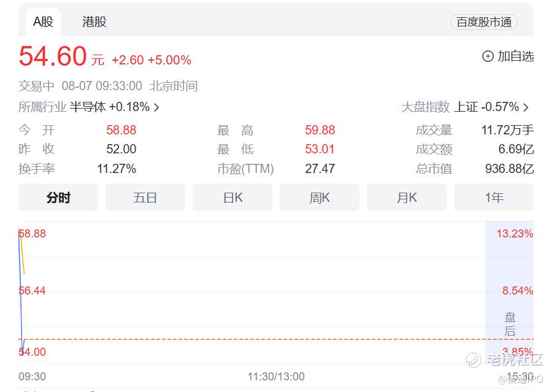Switch to the 港股 tab
Image resolution: width=554 pixels, height=392 pixels.
click(94, 22)
